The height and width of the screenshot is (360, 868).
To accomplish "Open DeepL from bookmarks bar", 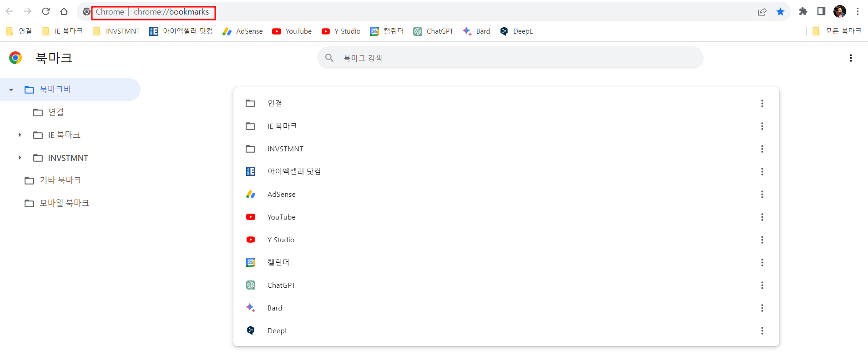I will click(x=516, y=31).
